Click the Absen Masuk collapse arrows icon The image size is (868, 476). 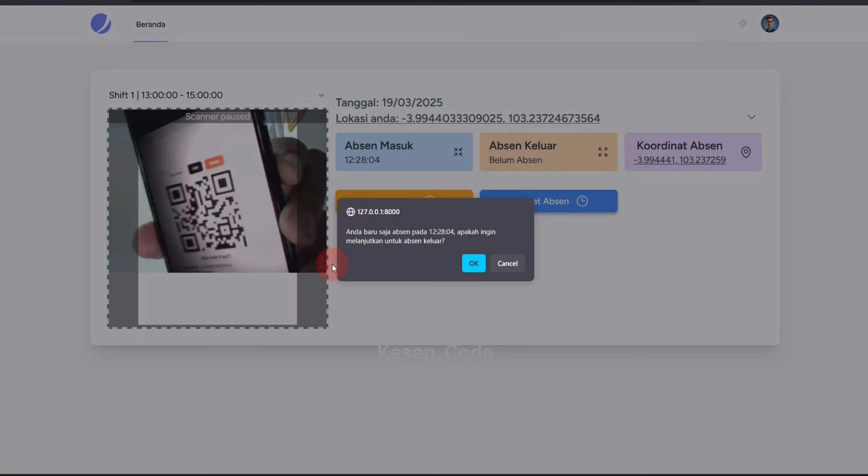tap(458, 152)
